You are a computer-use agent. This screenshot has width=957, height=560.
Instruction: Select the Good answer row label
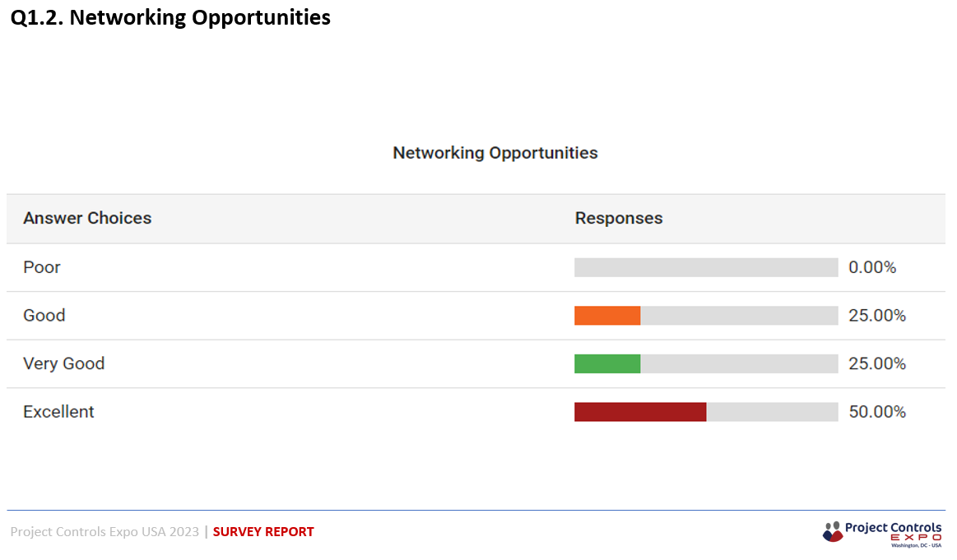(44, 316)
